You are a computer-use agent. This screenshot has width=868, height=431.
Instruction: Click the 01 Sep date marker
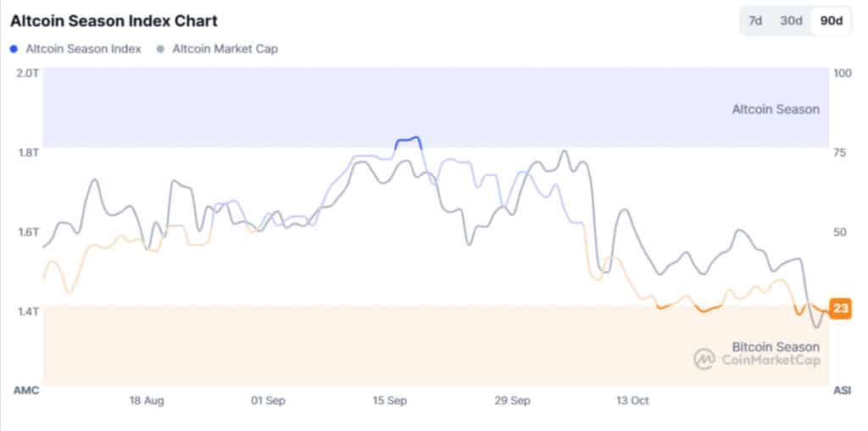point(269,400)
